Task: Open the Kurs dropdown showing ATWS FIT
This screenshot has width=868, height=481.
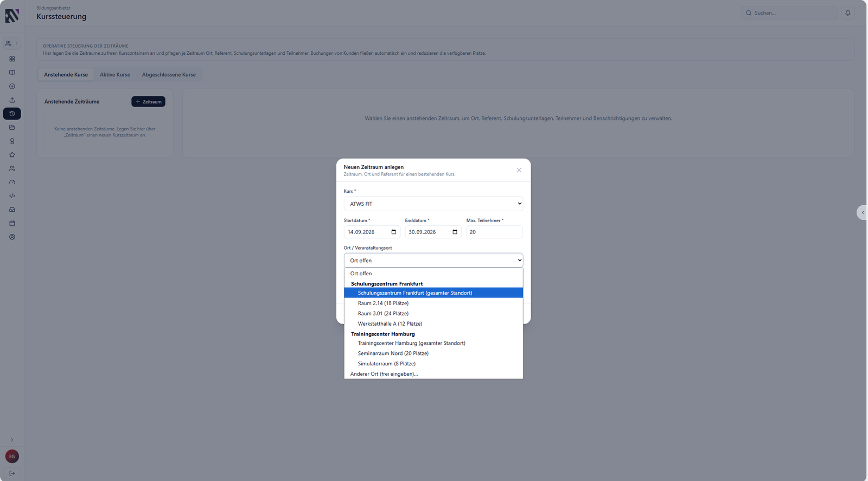Action: tap(433, 204)
